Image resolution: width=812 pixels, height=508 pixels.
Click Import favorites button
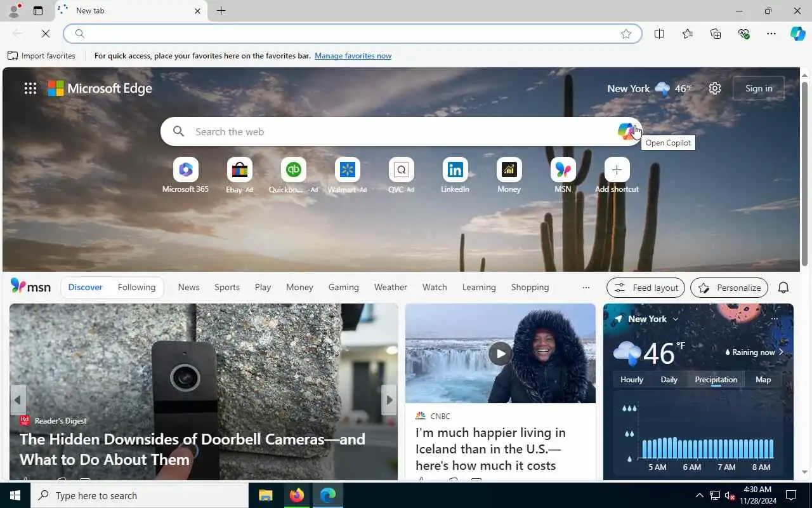click(x=41, y=56)
